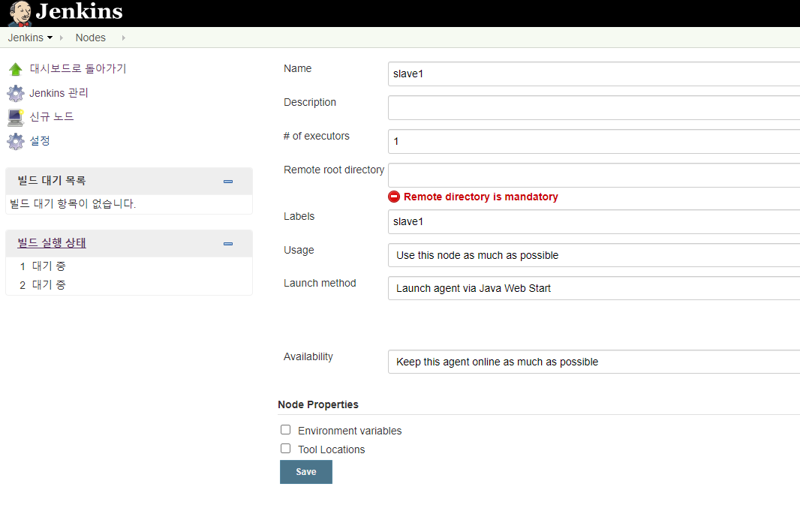Image resolution: width=800 pixels, height=532 pixels.
Task: Enable Environment variables checkbox
Action: [286, 429]
